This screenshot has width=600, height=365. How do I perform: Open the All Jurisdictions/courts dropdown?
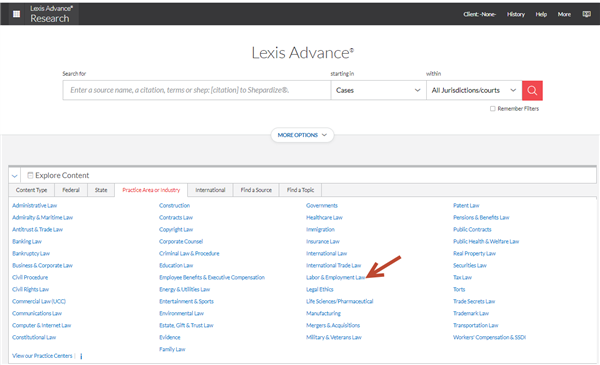coord(474,90)
